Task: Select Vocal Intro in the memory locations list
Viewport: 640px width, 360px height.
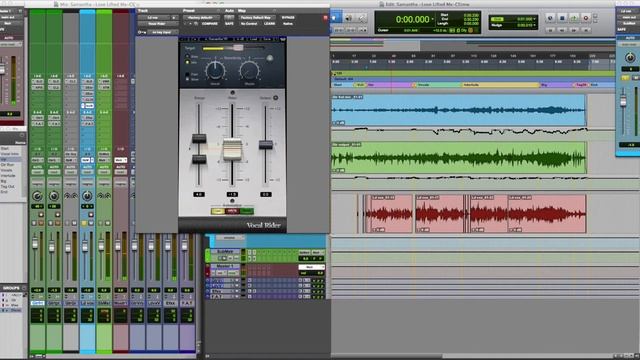Action: tap(10, 154)
